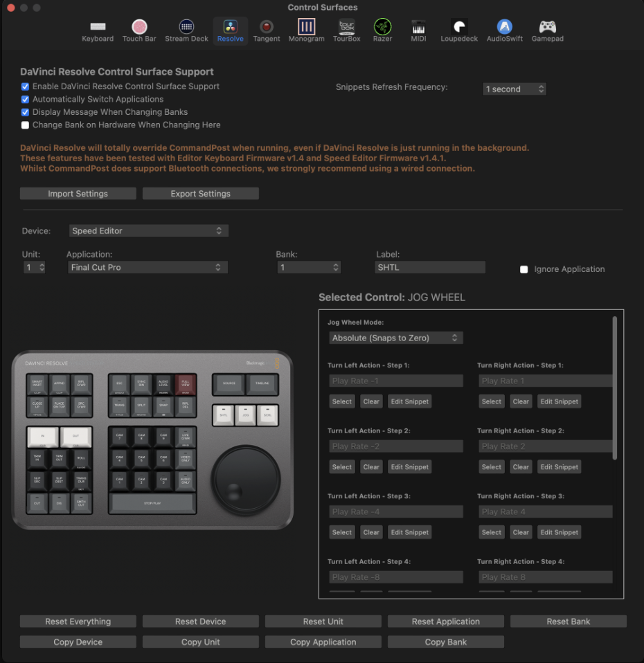The height and width of the screenshot is (663, 644).
Task: Select the SMART INSRT key on the Speed Editor
Action: 37,384
